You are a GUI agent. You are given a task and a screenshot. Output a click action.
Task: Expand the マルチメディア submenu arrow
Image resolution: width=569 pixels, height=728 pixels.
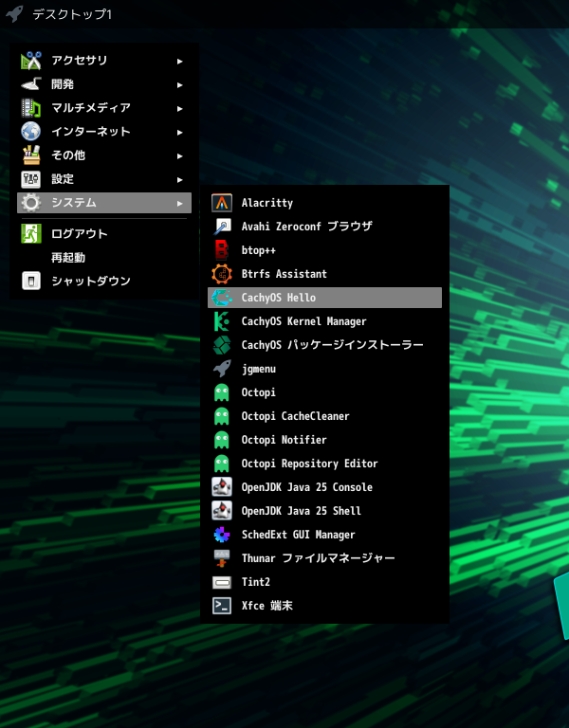coord(180,109)
